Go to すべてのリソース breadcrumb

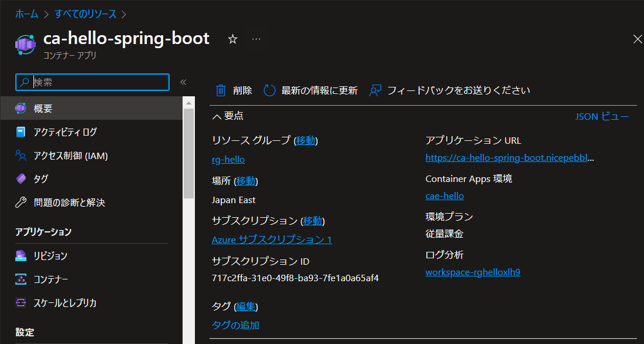(86, 14)
